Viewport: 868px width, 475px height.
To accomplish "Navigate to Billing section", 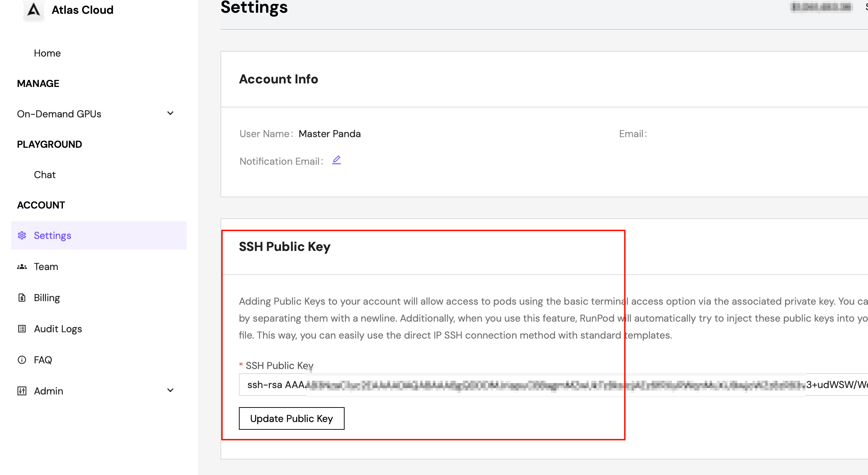I will pos(47,298).
